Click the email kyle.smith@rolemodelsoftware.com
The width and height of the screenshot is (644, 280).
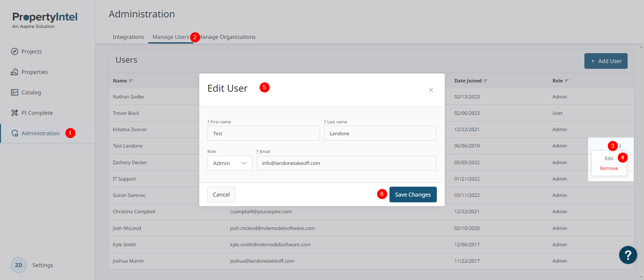tap(270, 245)
